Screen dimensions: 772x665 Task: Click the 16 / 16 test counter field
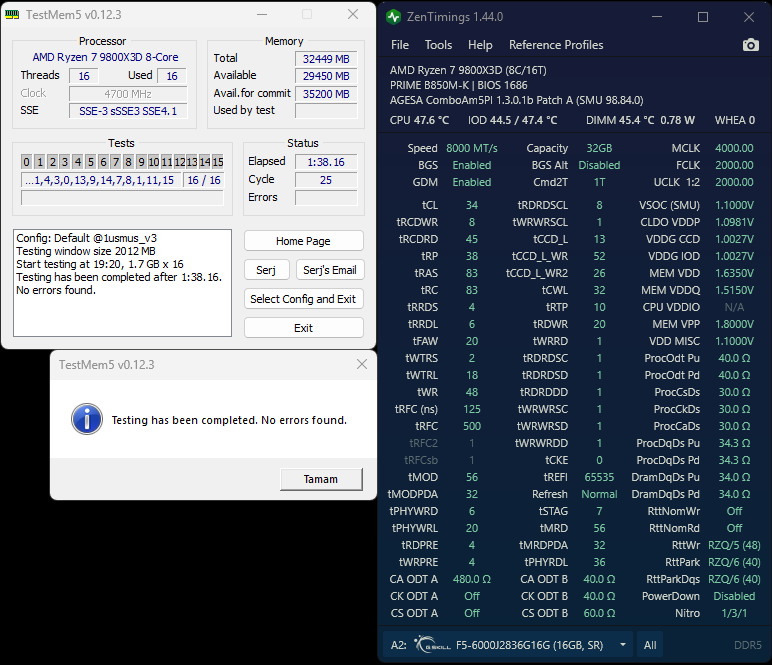(x=204, y=180)
